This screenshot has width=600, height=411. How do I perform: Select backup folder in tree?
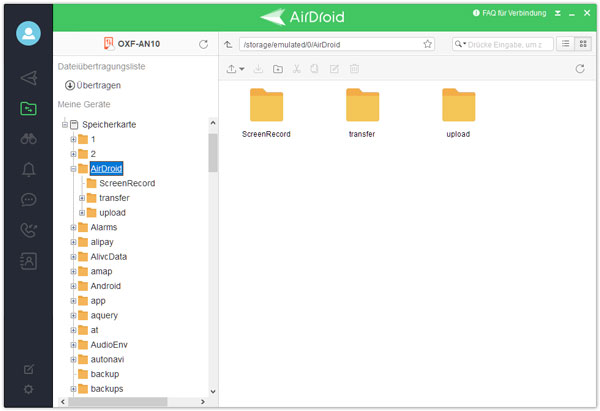[105, 374]
